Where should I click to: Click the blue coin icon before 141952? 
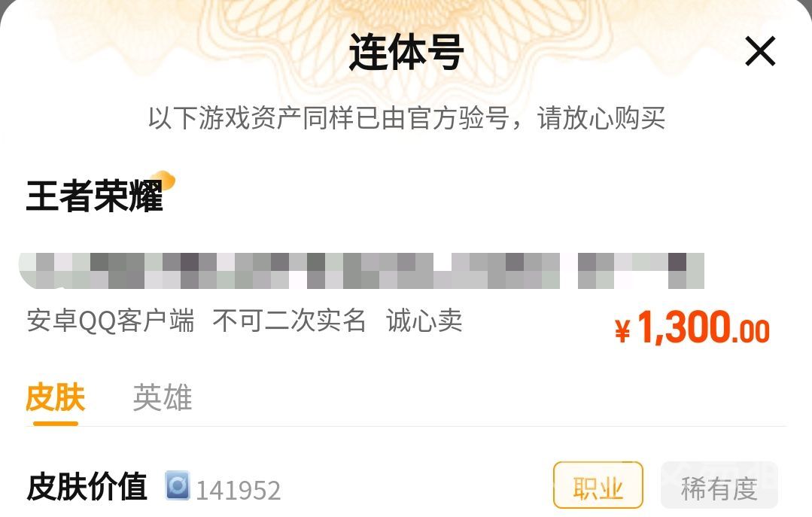[178, 486]
